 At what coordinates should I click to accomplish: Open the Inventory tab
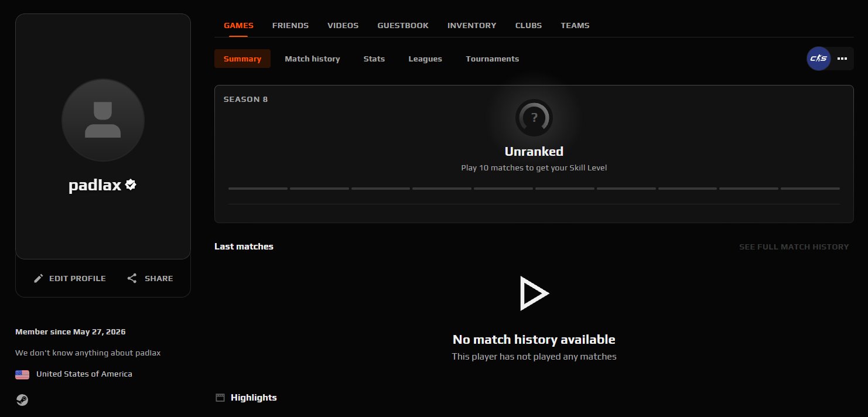pos(471,25)
